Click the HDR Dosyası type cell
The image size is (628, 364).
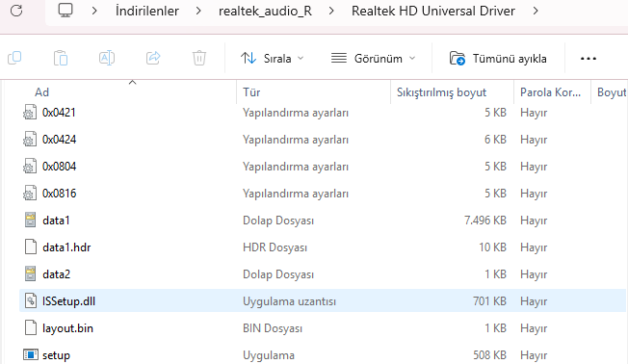[x=275, y=247]
